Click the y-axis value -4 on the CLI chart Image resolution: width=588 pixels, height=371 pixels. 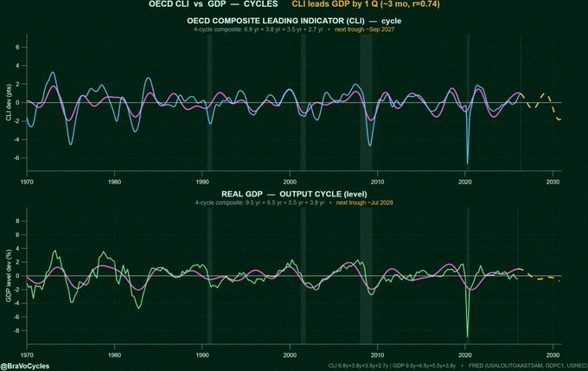tap(17, 139)
